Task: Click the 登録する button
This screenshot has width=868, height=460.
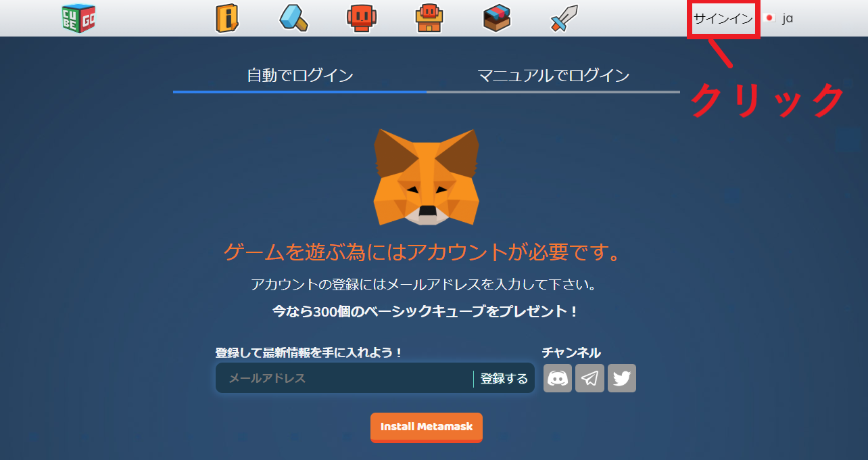Action: pyautogui.click(x=504, y=379)
